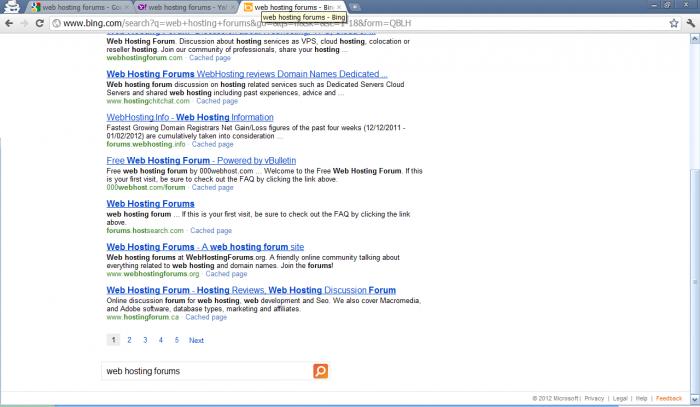
Task: Open the Privacy footer link
Action: pyautogui.click(x=594, y=399)
